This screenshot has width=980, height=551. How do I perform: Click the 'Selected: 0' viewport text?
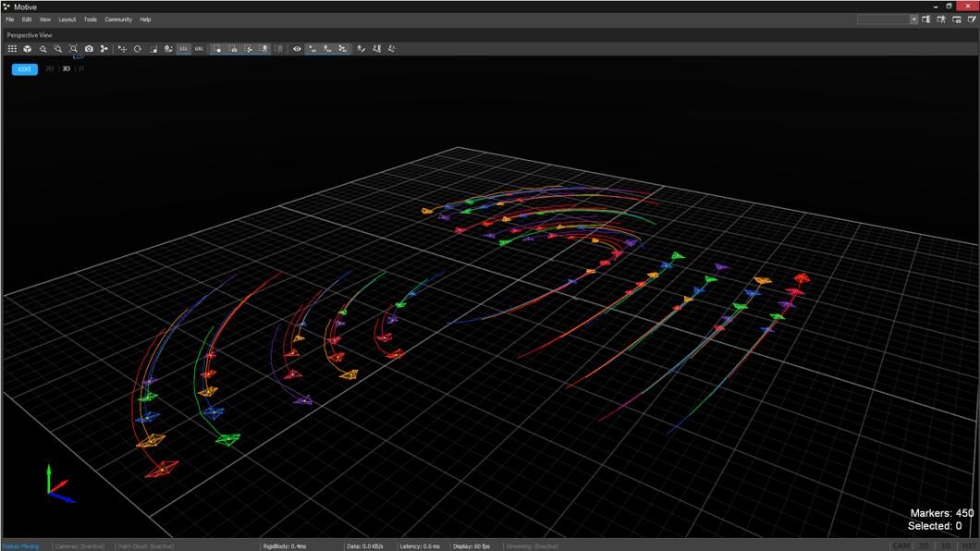pos(935,526)
